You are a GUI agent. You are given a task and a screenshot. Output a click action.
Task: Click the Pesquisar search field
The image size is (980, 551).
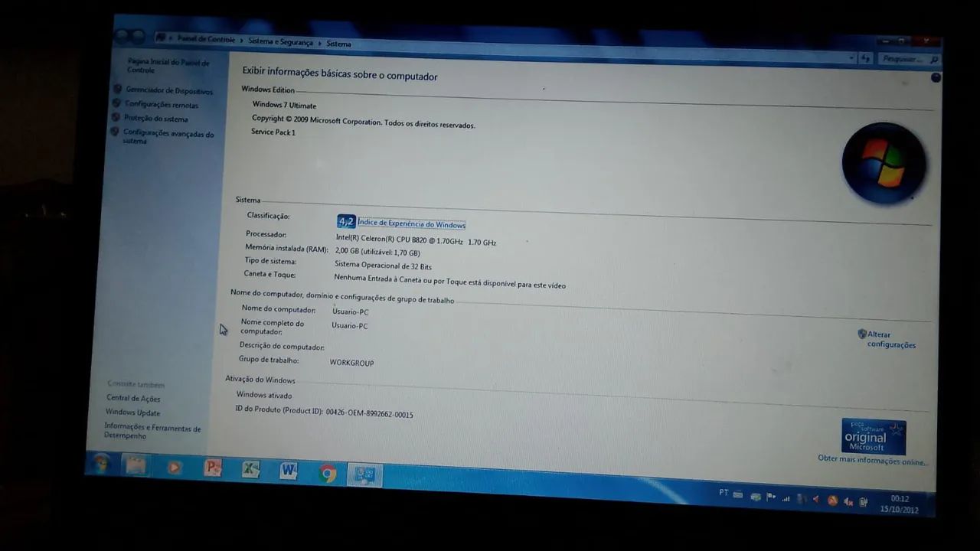(x=909, y=59)
